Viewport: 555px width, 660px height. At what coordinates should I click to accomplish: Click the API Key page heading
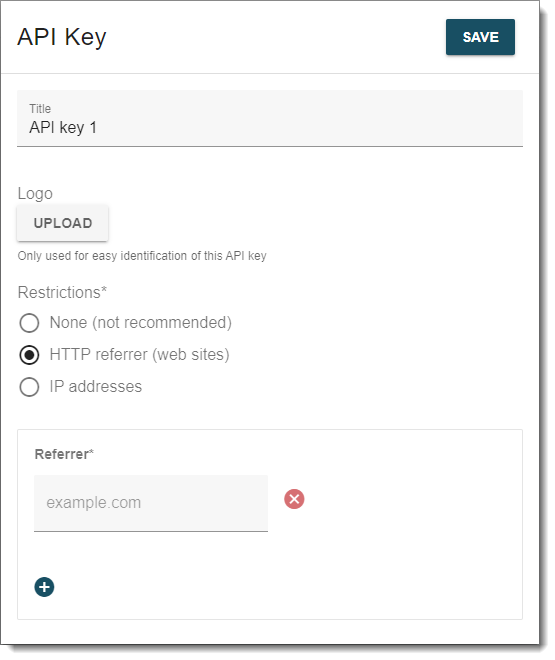62,37
